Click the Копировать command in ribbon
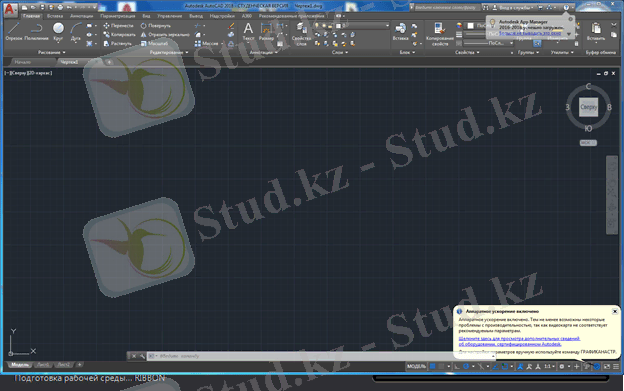The width and height of the screenshot is (624, 391). point(119,35)
